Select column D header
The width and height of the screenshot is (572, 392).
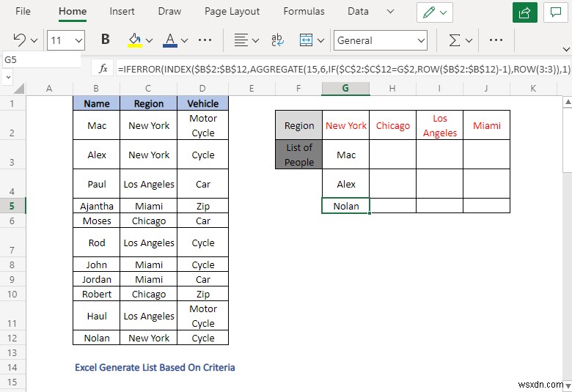click(202, 88)
